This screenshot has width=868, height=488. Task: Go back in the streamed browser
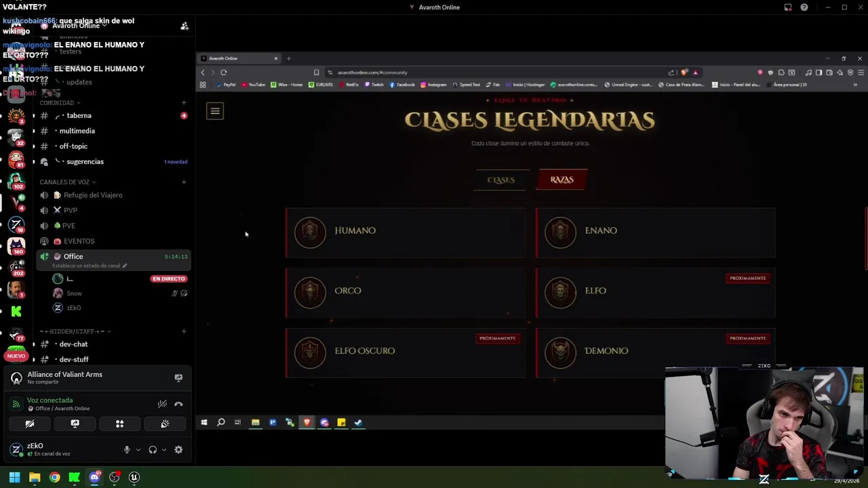coord(203,73)
